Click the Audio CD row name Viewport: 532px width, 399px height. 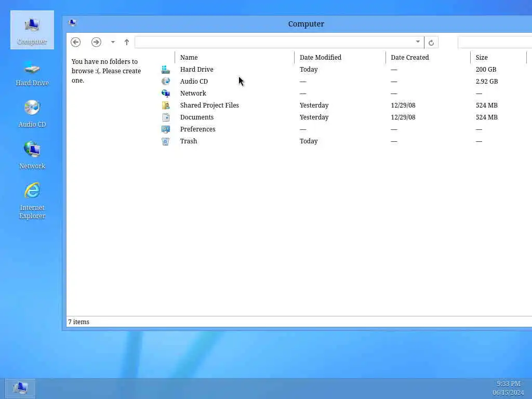tap(194, 82)
